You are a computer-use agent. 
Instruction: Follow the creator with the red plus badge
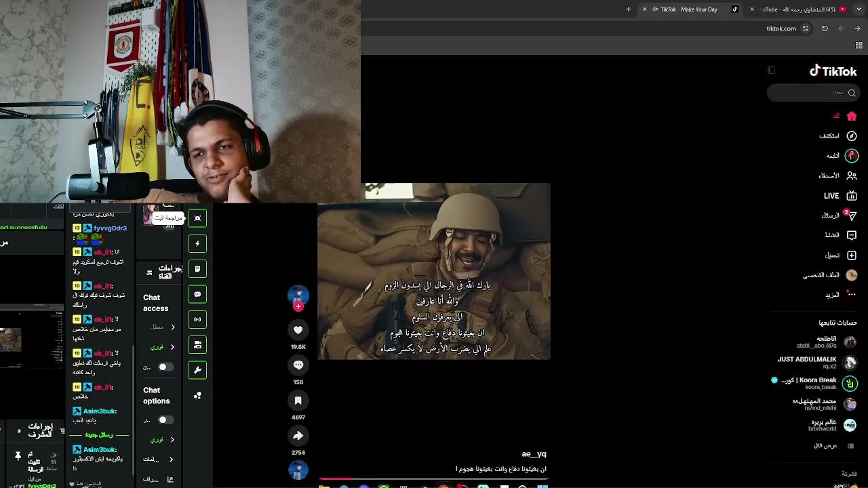(x=298, y=306)
